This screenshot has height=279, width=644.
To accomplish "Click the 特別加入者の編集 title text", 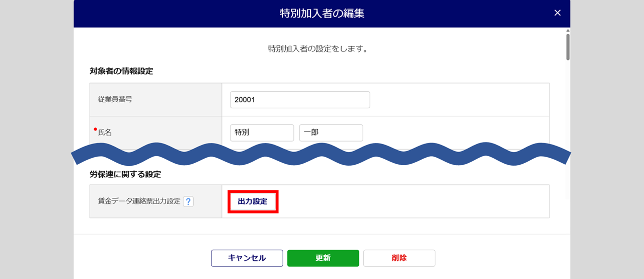I will pyautogui.click(x=322, y=14).
